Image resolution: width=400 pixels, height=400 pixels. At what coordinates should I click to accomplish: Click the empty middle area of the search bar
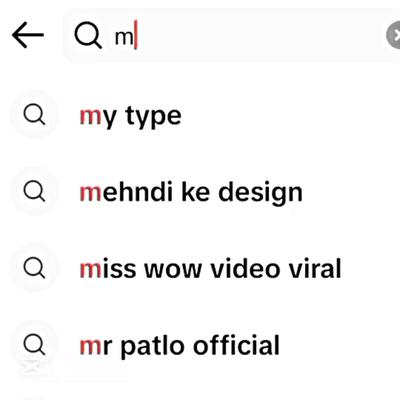[260, 35]
